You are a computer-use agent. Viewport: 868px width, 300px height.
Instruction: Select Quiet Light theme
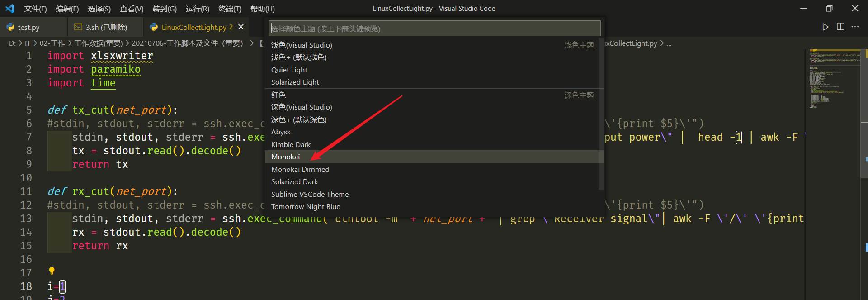(434, 70)
